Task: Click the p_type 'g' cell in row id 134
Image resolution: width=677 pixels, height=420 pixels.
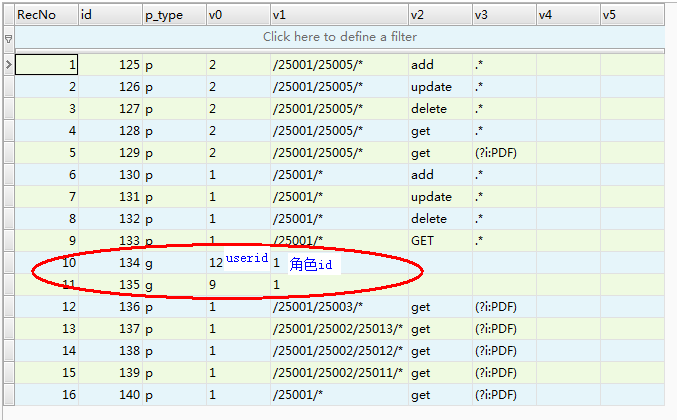Action: click(x=174, y=263)
